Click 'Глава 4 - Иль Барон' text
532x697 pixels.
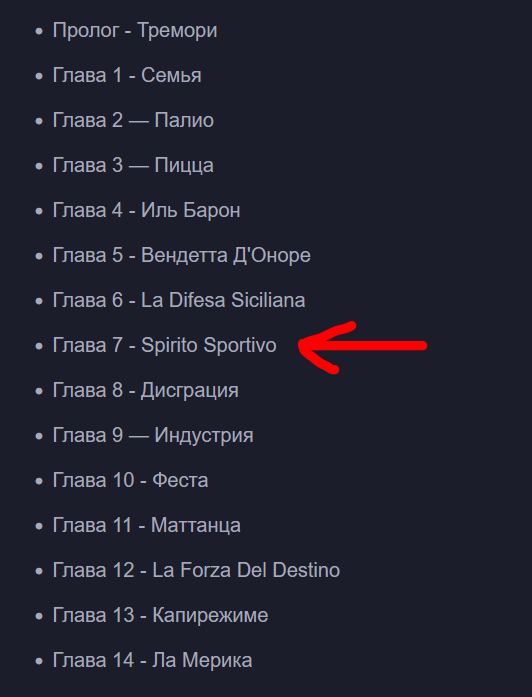click(x=146, y=210)
